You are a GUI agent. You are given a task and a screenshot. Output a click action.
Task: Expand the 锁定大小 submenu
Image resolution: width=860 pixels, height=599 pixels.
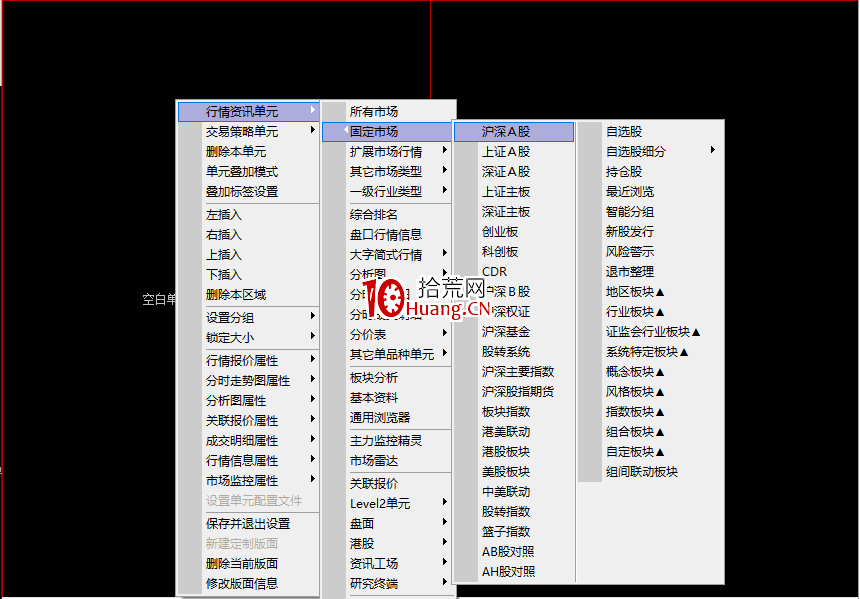coord(248,337)
